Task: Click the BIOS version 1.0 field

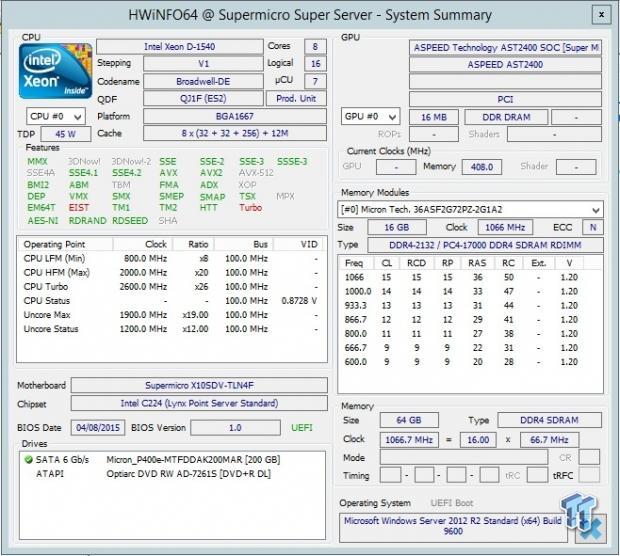Action: pyautogui.click(x=235, y=428)
